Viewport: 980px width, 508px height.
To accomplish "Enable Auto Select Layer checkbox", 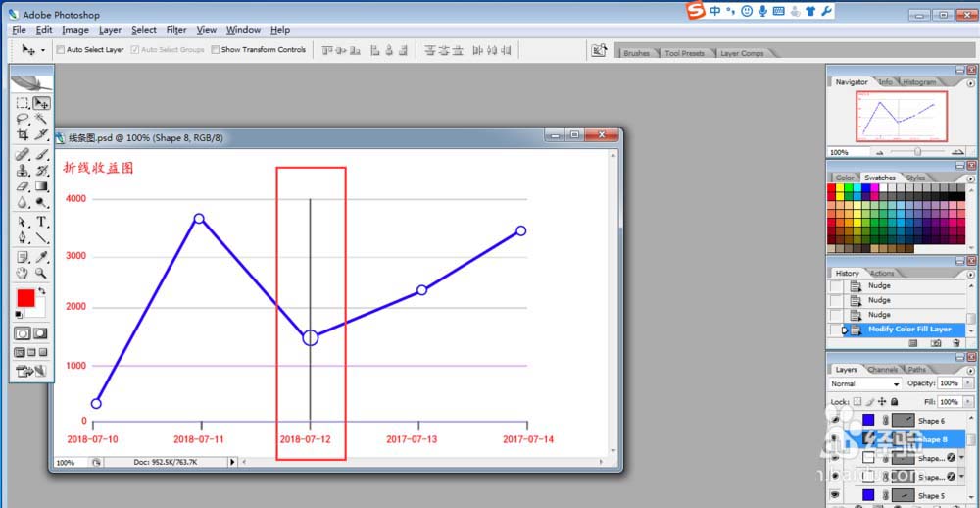I will (61, 49).
